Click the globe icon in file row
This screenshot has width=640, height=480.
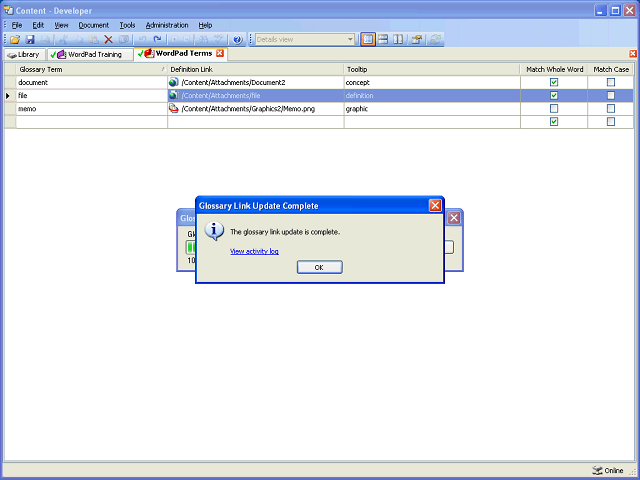pyautogui.click(x=173, y=95)
